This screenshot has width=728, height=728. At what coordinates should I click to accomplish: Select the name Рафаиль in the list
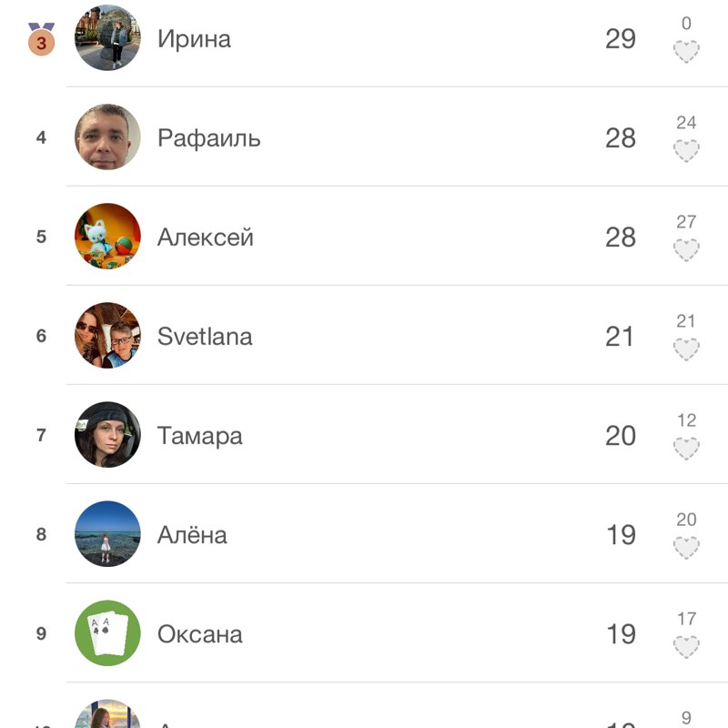click(x=209, y=138)
